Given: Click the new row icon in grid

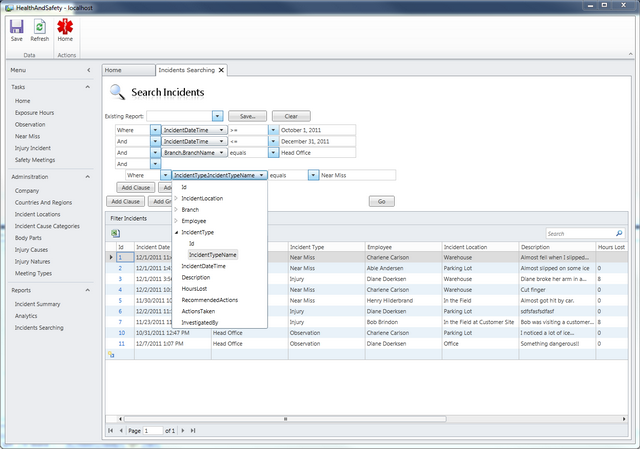Looking at the screenshot, I should 111,354.
